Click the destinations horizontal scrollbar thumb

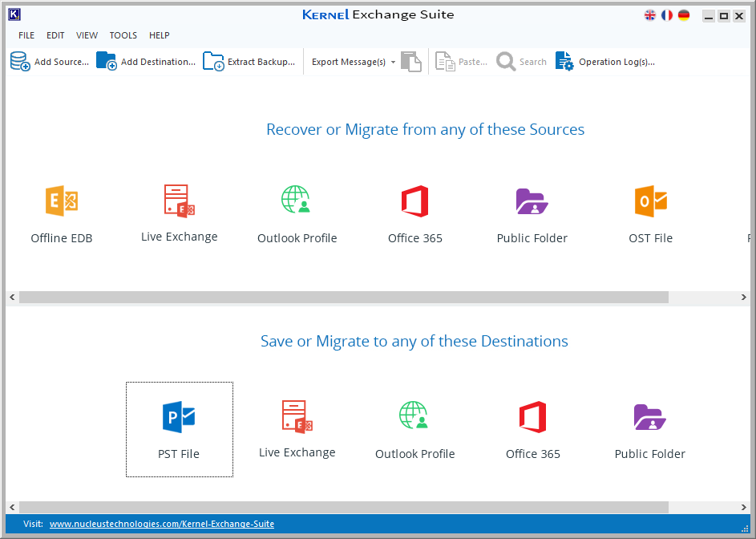pos(344,507)
